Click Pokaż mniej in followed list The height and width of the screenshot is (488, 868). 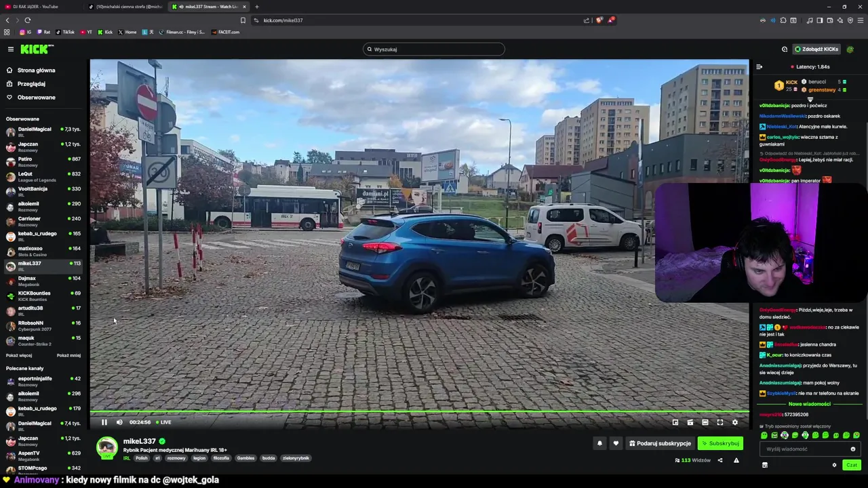68,355
